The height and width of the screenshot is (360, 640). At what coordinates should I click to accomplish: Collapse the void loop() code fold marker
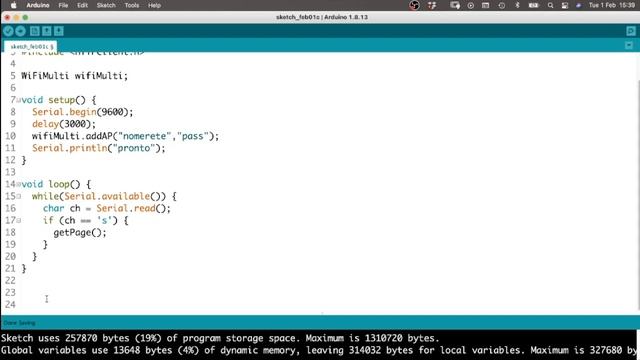click(18, 184)
